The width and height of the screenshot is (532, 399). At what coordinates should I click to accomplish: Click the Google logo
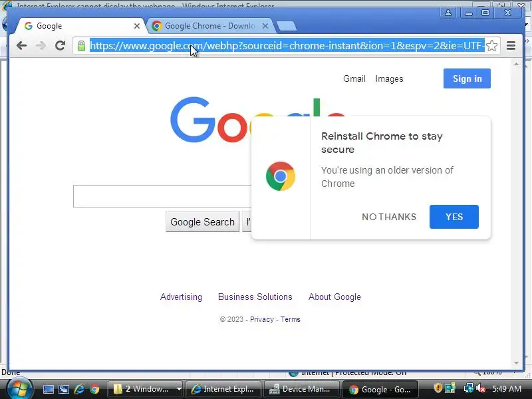[x=210, y=120]
